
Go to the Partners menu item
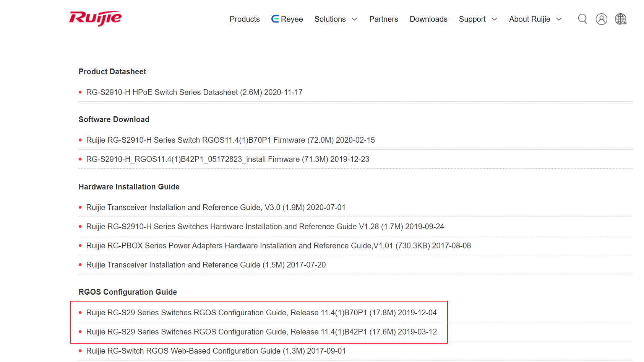[383, 19]
